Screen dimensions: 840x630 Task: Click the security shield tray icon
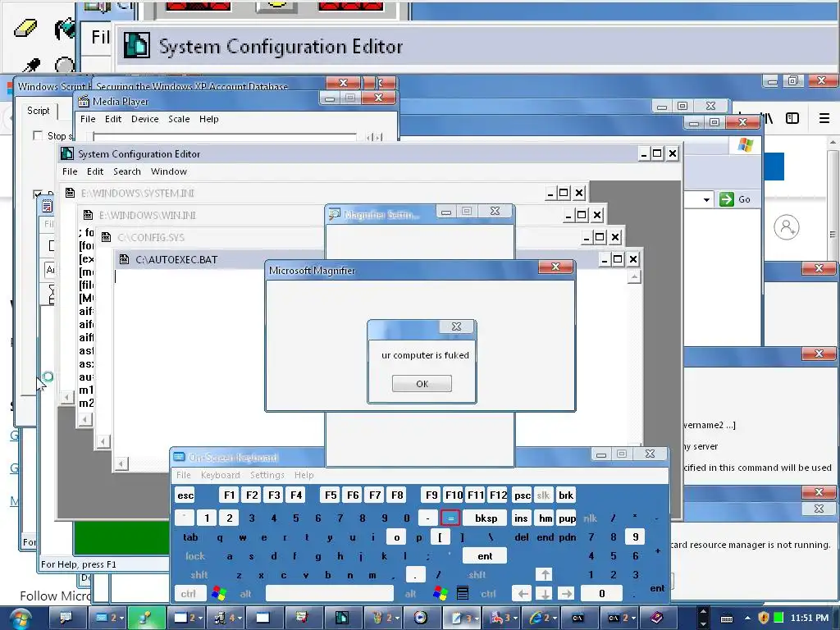764,619
